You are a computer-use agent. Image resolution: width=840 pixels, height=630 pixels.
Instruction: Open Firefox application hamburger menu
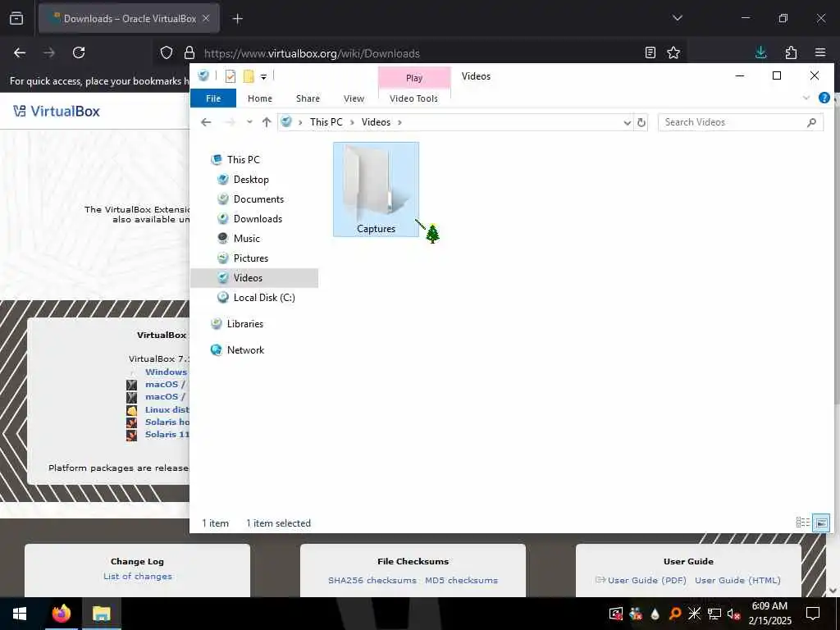pyautogui.click(x=820, y=52)
